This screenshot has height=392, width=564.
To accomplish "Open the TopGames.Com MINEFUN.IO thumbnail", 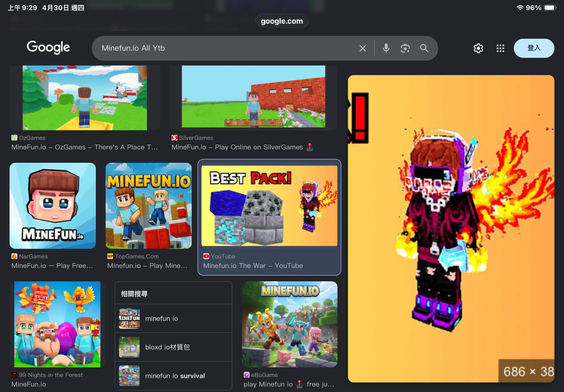I will pos(149,206).
